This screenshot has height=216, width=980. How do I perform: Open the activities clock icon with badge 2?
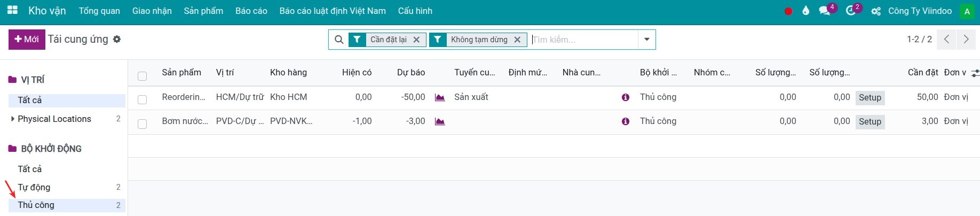pyautogui.click(x=851, y=11)
